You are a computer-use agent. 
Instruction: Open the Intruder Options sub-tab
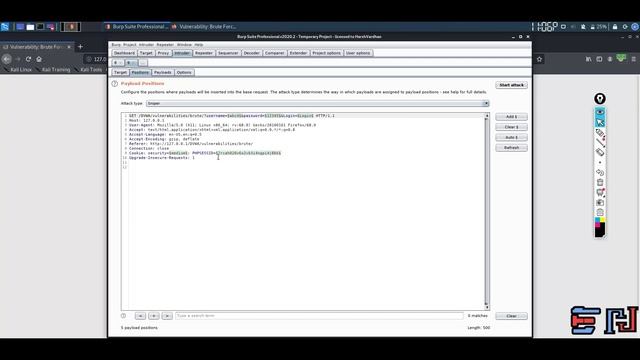click(184, 73)
